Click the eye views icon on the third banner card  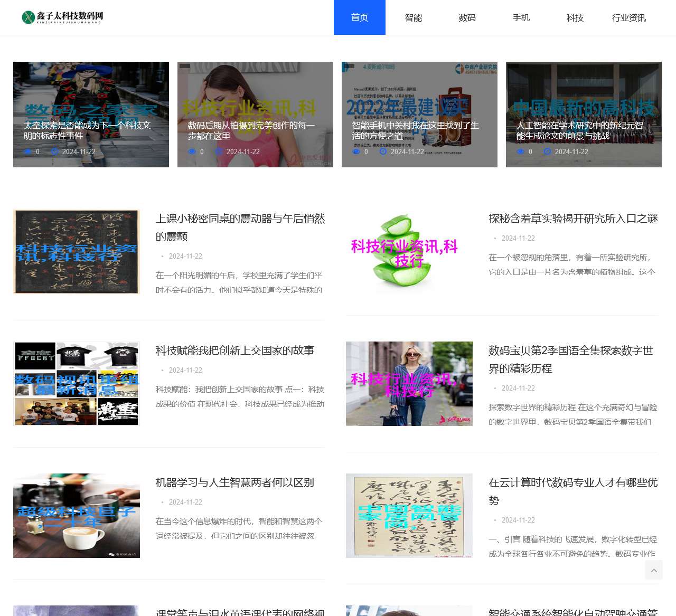coord(356,151)
